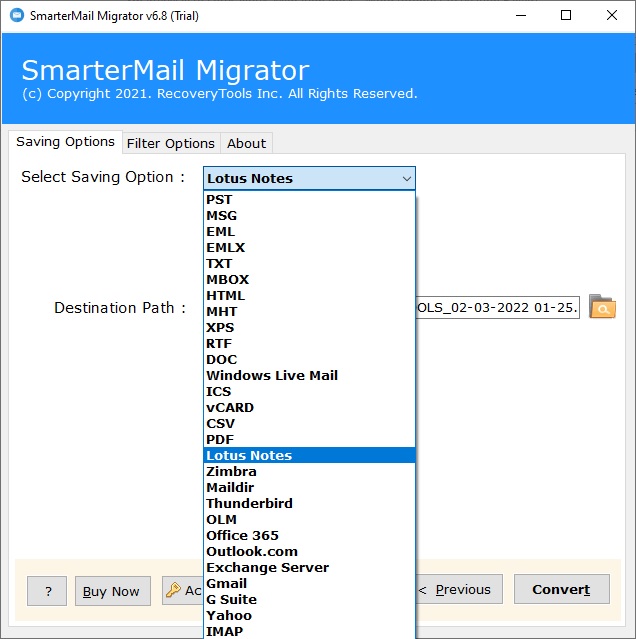636x639 pixels.
Task: Pick the MBOX saving format
Action: (309, 280)
